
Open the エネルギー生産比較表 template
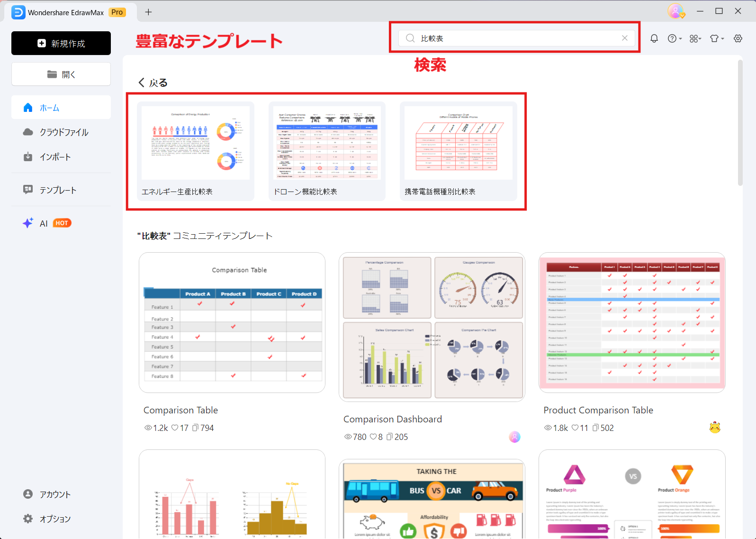click(x=196, y=151)
